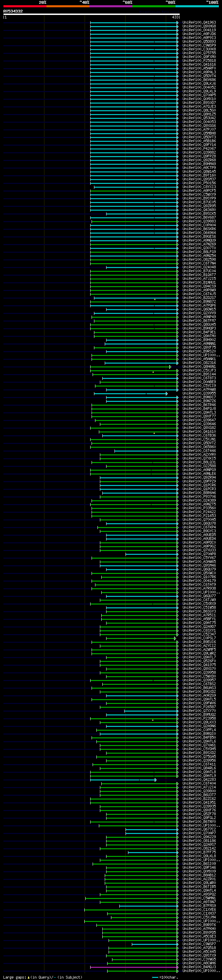Select hit label UniRef100_A9NNN1
Viewport: 222px width, 980px height.
pos(199,343)
